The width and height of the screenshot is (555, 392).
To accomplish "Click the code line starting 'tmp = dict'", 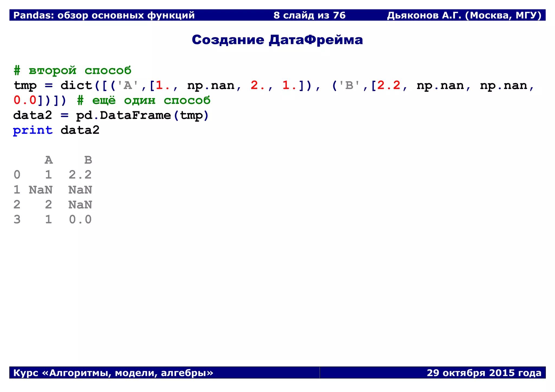I will pyautogui.click(x=274, y=86).
